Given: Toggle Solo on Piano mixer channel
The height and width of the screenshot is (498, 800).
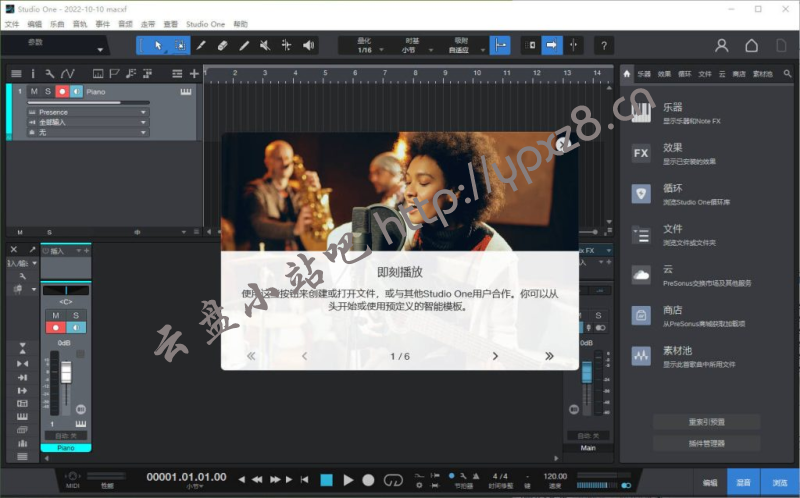Looking at the screenshot, I should pyautogui.click(x=76, y=315).
